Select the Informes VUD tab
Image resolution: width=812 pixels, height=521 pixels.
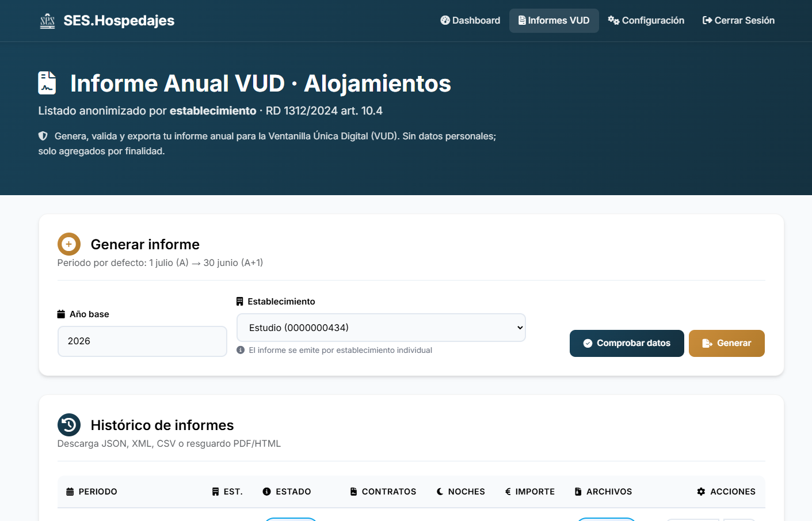(x=554, y=21)
